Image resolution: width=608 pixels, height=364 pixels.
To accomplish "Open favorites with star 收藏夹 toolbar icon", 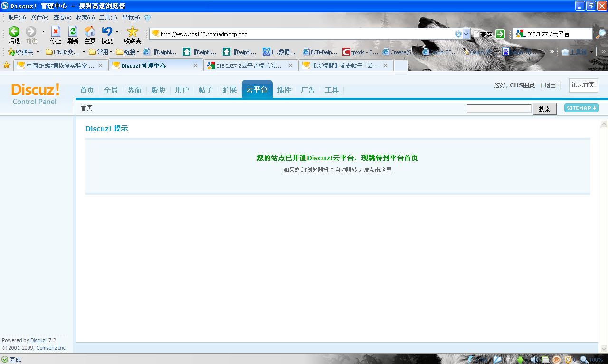I will click(133, 32).
